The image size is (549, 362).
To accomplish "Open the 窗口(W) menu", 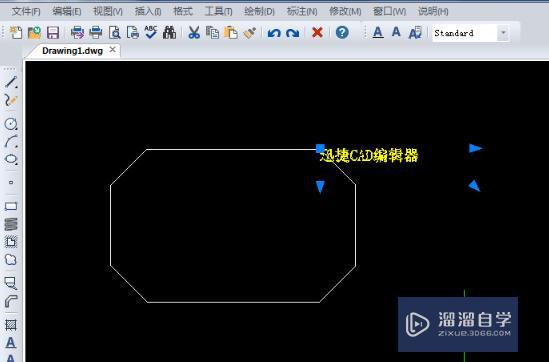I will 389,12.
